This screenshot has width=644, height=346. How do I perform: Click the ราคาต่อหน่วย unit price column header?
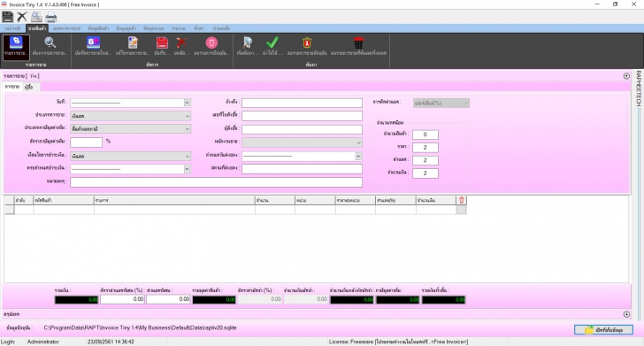(x=356, y=200)
